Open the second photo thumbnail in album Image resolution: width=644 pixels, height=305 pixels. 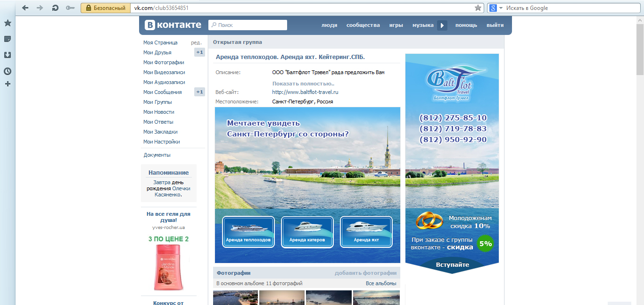tap(282, 297)
